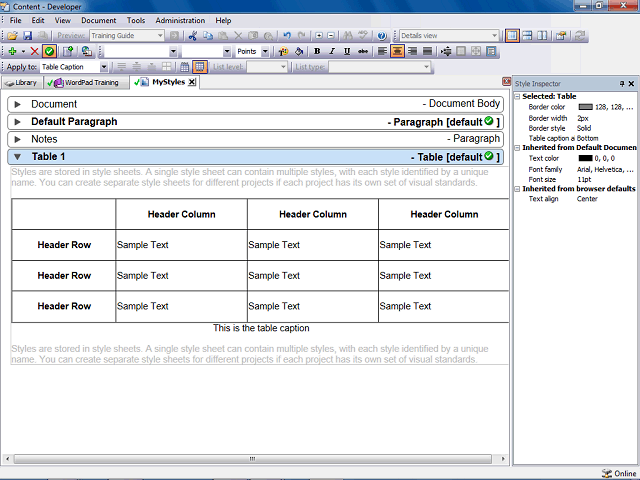Click the Justify alignment icon
The width and height of the screenshot is (640, 480).
[427, 51]
